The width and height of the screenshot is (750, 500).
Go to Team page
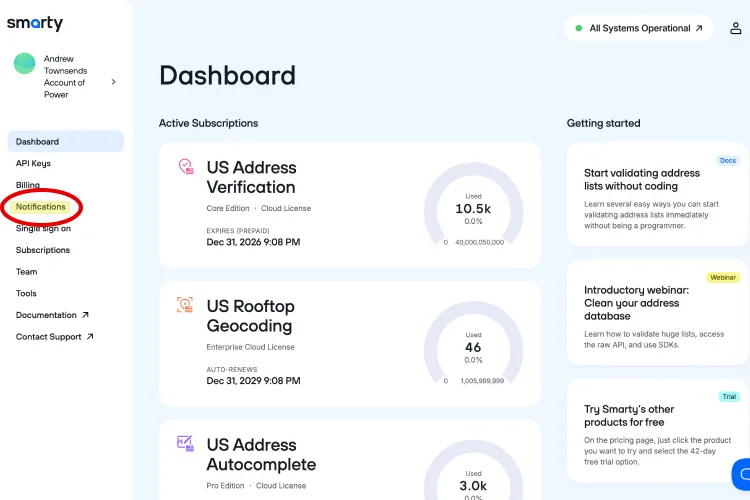point(26,271)
